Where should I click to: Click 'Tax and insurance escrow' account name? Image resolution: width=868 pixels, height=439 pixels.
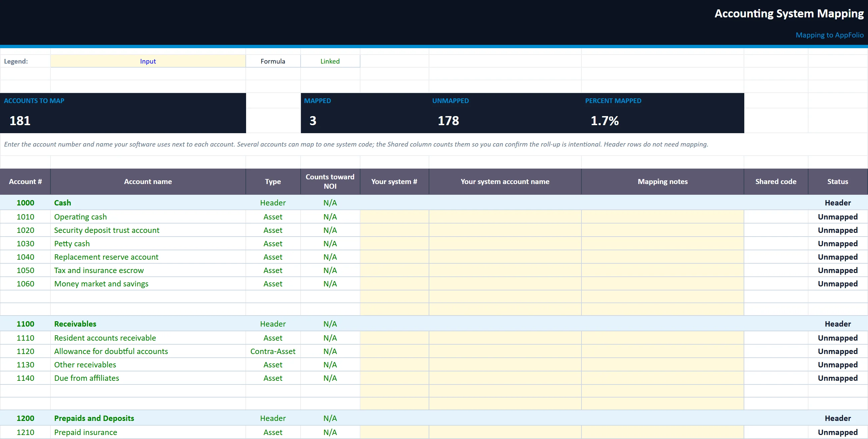(x=99, y=270)
